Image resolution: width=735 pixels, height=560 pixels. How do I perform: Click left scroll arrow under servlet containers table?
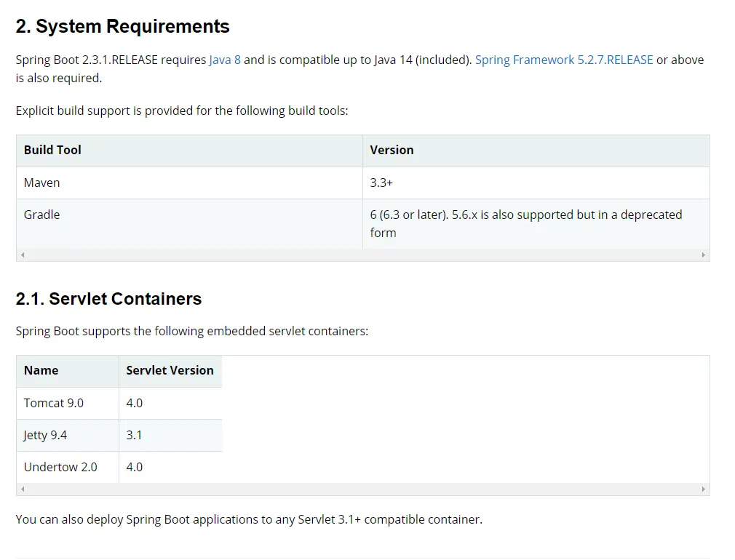point(23,489)
